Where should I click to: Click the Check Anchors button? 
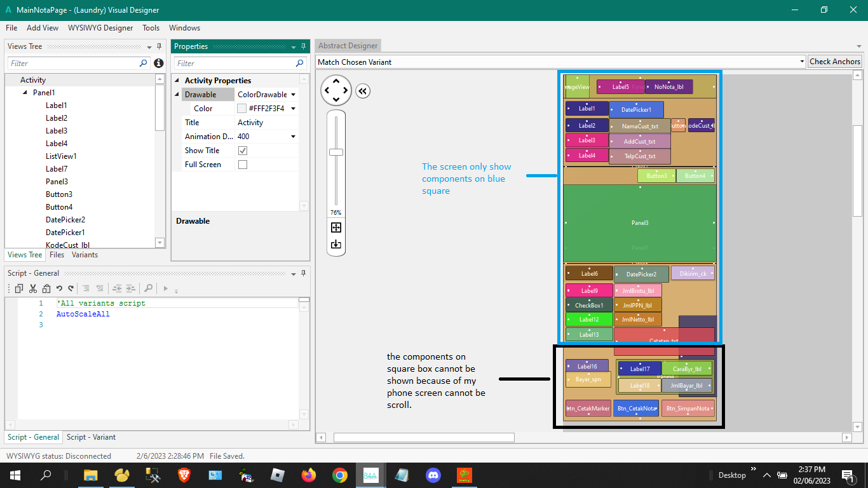[x=835, y=62]
